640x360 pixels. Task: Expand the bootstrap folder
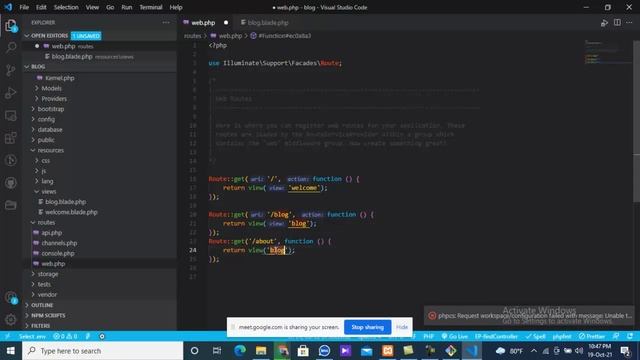51,109
